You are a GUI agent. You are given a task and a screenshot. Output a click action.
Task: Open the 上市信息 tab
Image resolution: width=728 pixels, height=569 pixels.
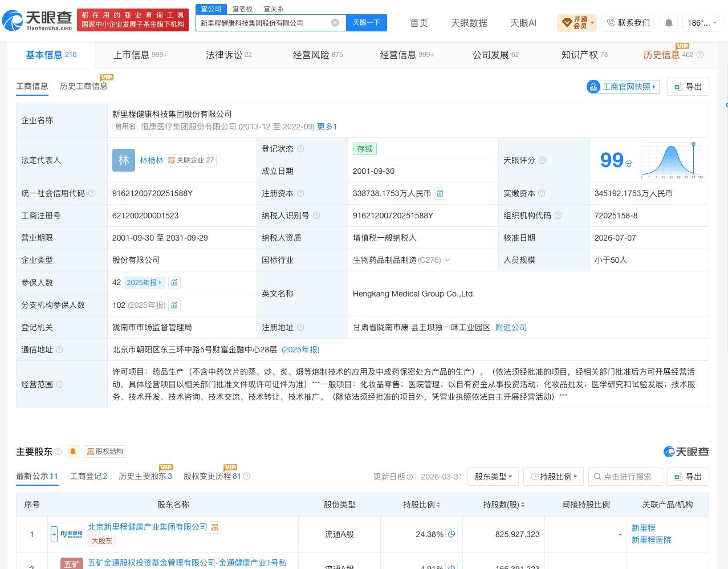click(140, 55)
